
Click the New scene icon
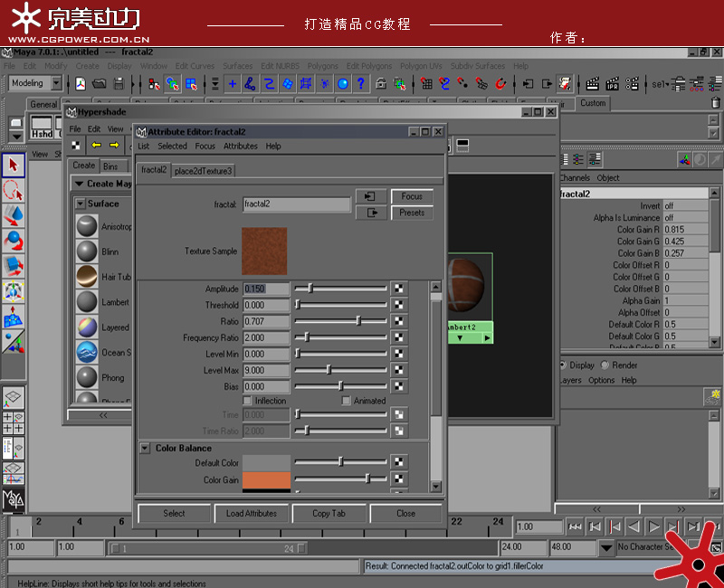81,83
